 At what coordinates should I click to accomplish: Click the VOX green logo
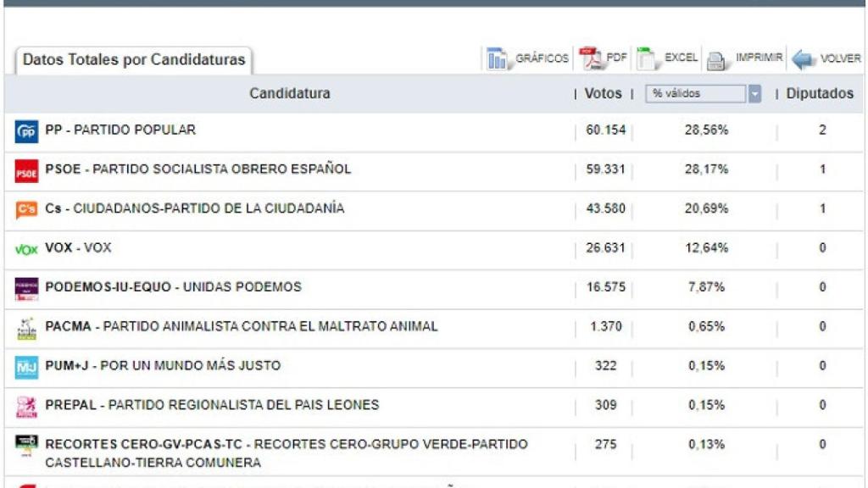[27, 249]
